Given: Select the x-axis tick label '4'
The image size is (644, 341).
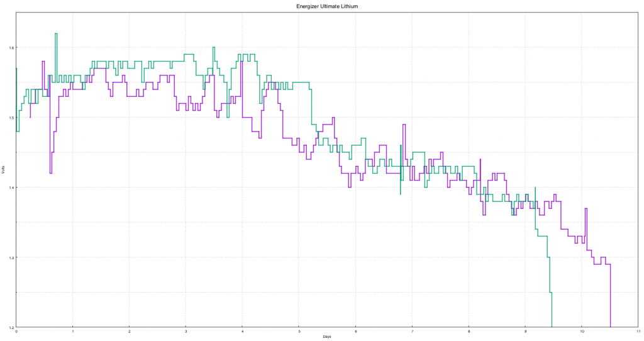Looking at the screenshot, I should [x=242, y=331].
